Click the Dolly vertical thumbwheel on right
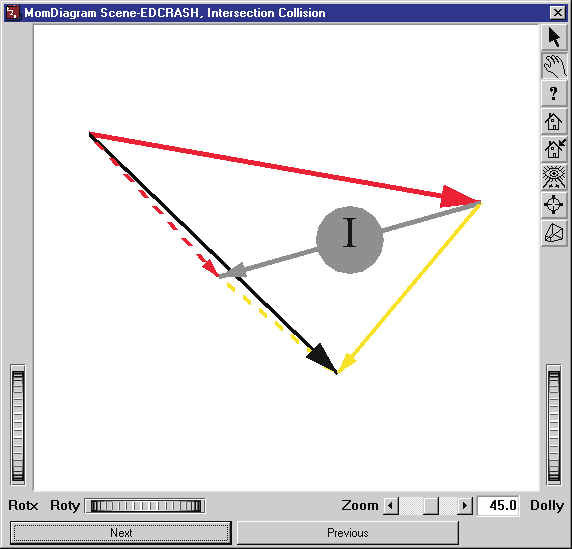Image resolution: width=572 pixels, height=549 pixels. pyautogui.click(x=554, y=425)
